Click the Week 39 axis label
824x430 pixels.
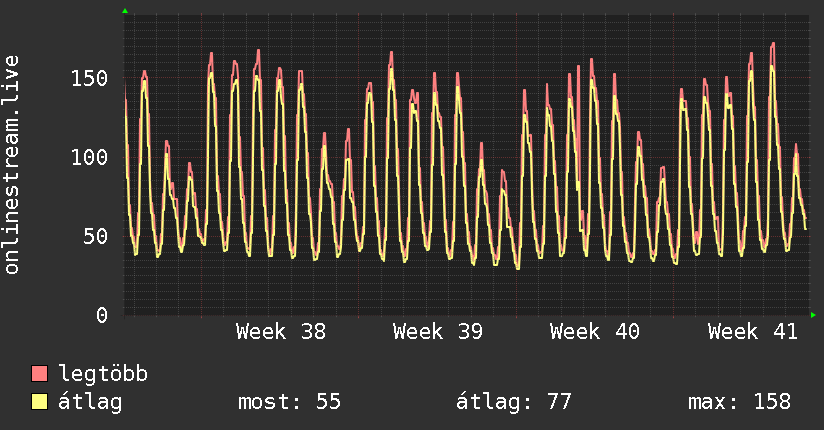pos(438,332)
